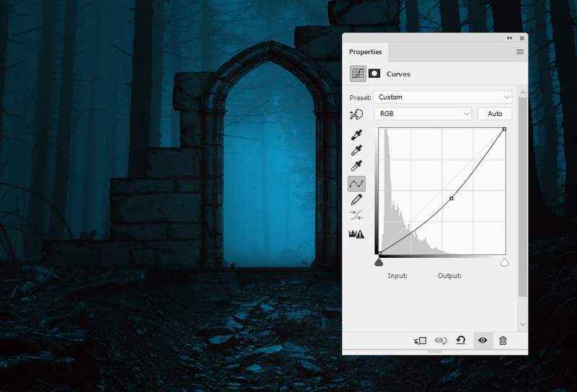Image resolution: width=577 pixels, height=392 pixels.
Task: Select the Properties tab
Action: 366,52
